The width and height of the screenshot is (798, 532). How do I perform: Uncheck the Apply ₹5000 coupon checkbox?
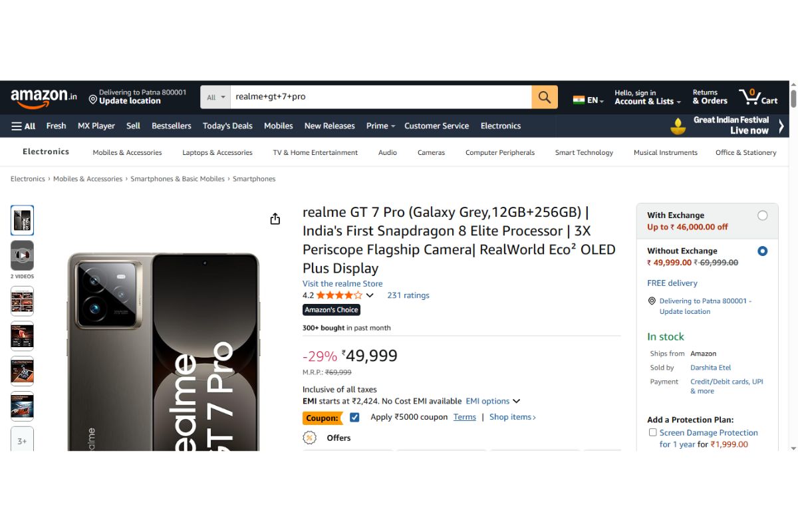(x=354, y=416)
